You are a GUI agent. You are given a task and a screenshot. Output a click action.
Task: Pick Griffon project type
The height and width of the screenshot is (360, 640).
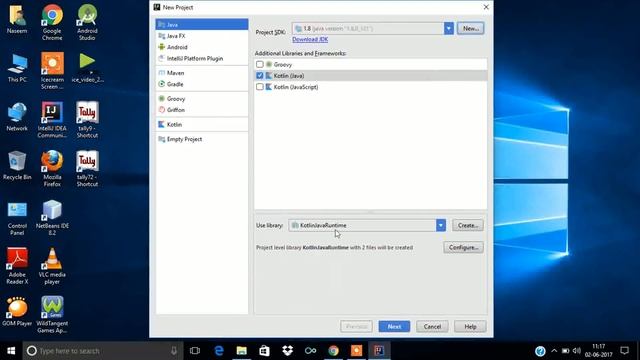[x=202, y=110]
